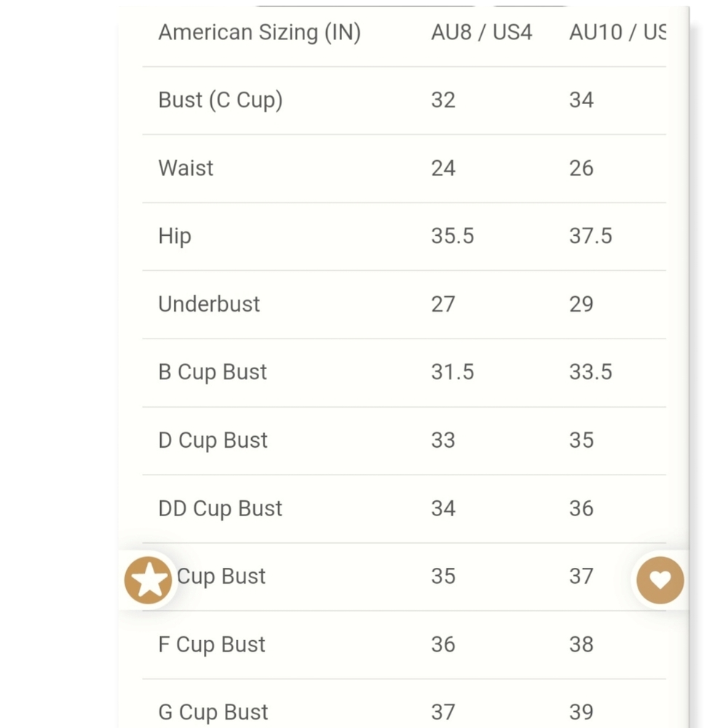The height and width of the screenshot is (728, 728).
Task: Click the AU10 column header
Action: click(616, 33)
